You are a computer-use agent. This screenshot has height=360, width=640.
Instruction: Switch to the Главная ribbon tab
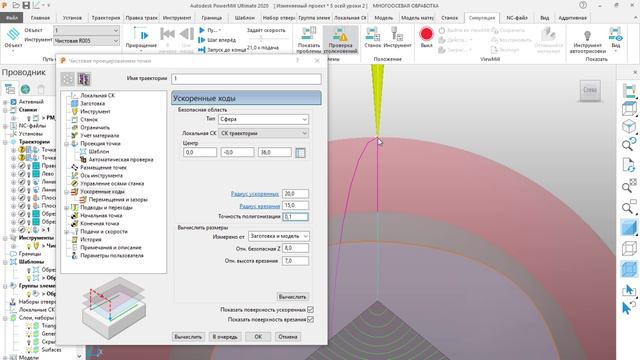[x=40, y=18]
